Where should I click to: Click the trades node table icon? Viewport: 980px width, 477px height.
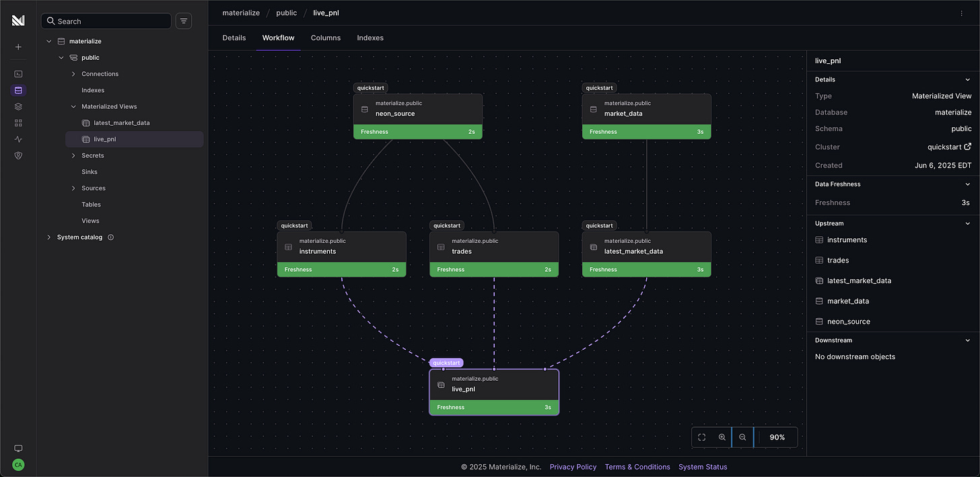(x=441, y=247)
